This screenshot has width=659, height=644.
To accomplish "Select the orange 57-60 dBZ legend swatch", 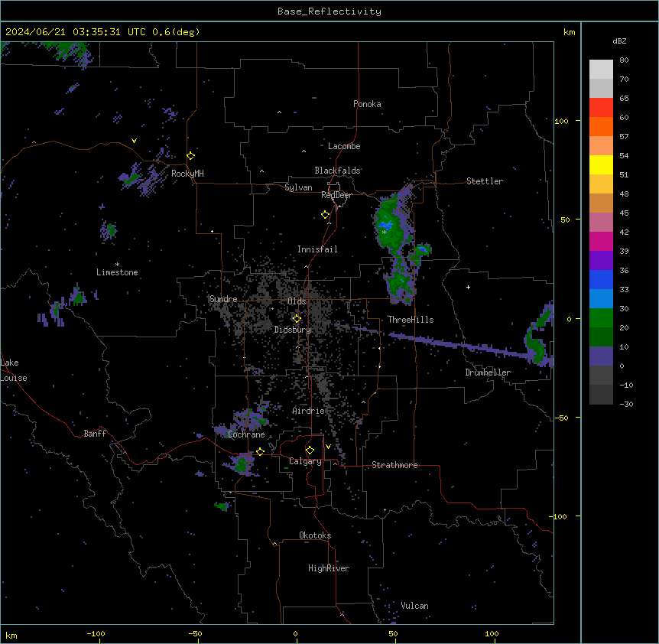I will coord(601,126).
